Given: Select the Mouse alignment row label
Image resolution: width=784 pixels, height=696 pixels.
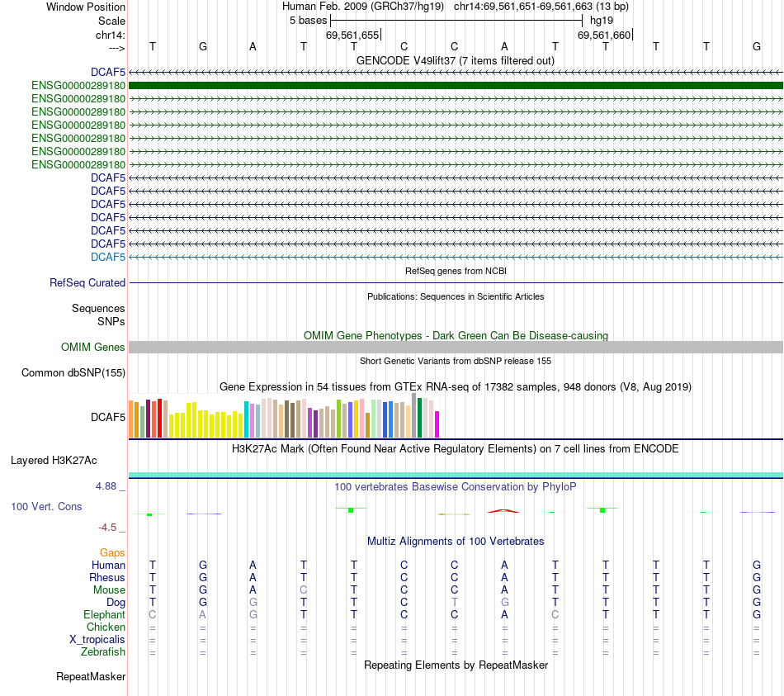Looking at the screenshot, I should [x=110, y=590].
